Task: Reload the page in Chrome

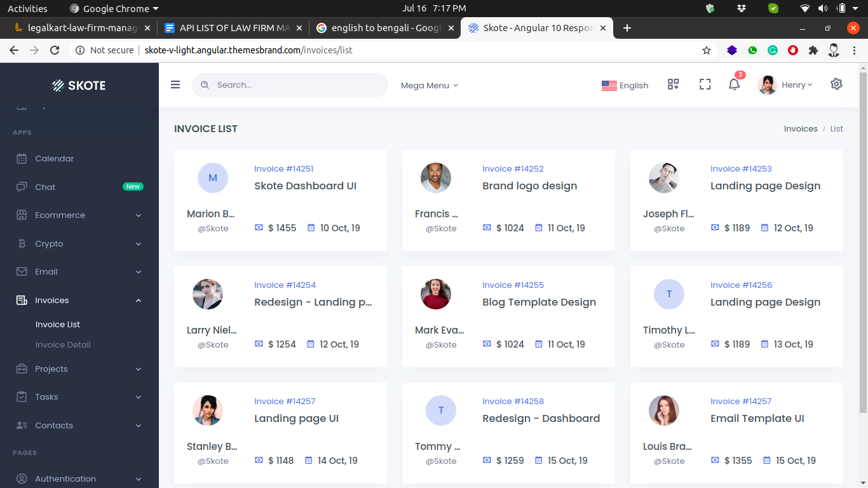Action: click(55, 50)
